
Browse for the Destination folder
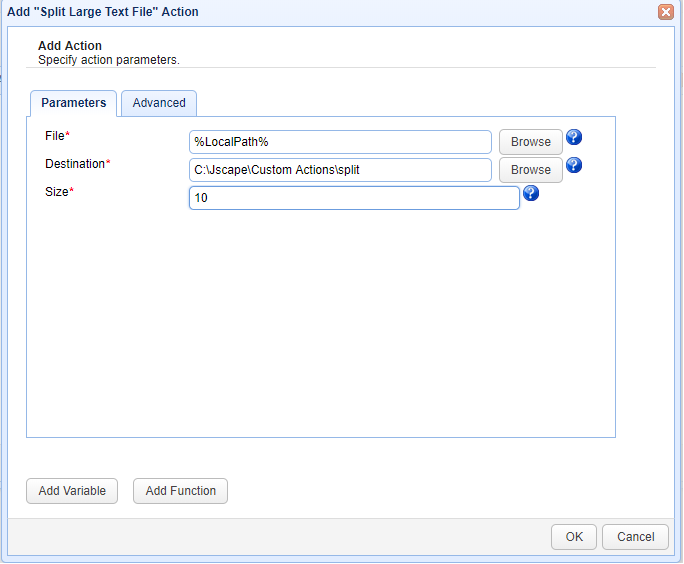point(530,170)
